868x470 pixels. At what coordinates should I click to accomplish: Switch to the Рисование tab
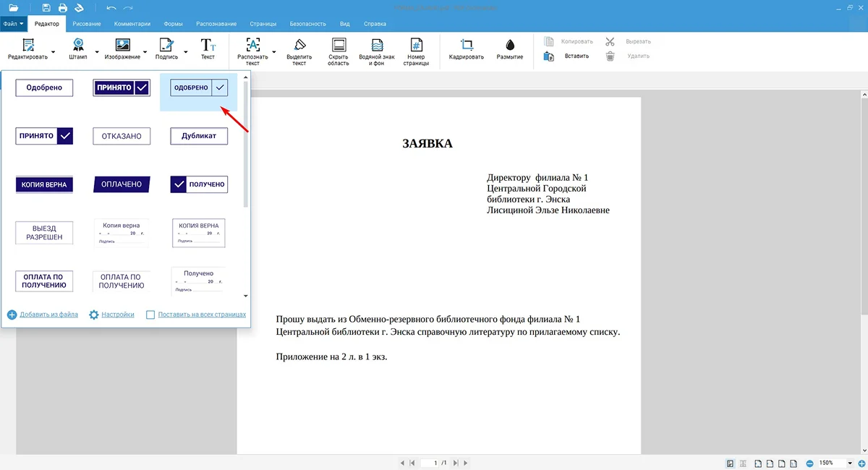[87, 24]
